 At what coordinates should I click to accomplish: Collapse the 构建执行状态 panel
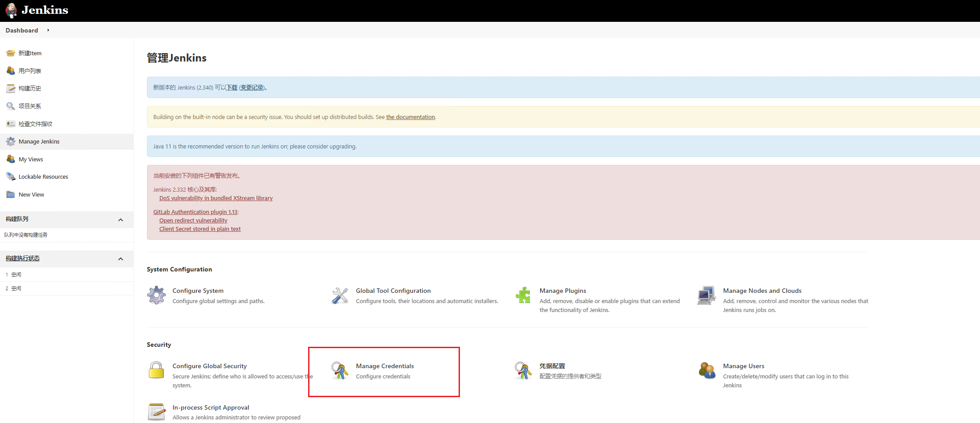[x=120, y=259]
